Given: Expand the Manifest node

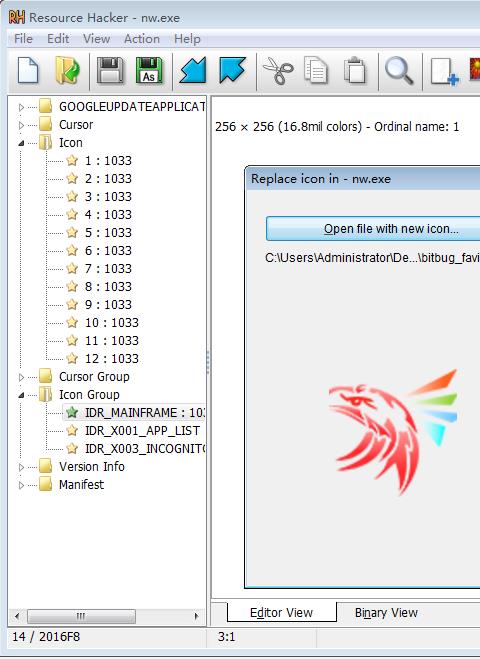Looking at the screenshot, I should (x=21, y=485).
